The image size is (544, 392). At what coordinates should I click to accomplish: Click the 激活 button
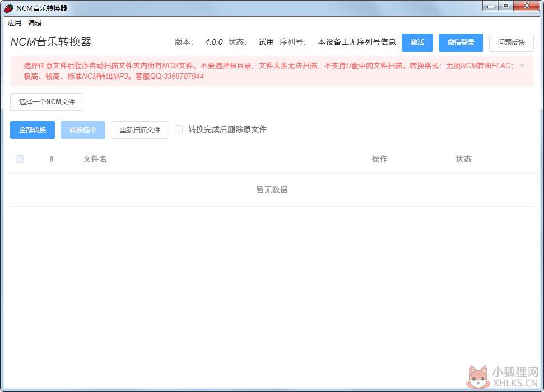pyautogui.click(x=417, y=43)
